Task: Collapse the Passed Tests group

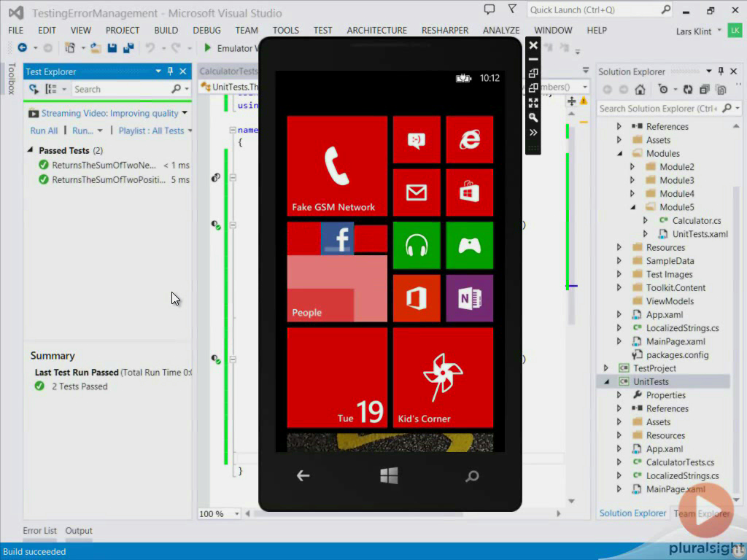Action: (30, 150)
